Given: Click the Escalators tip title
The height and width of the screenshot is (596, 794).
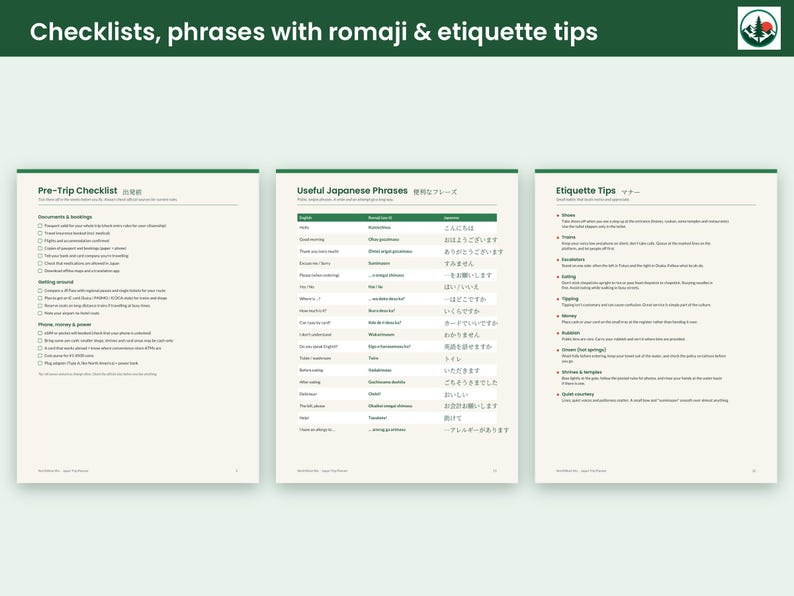Looking at the screenshot, I should tap(573, 259).
